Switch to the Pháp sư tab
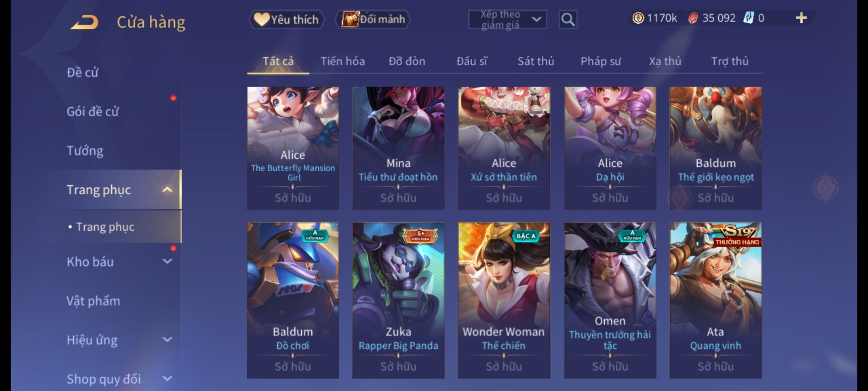 click(x=601, y=61)
